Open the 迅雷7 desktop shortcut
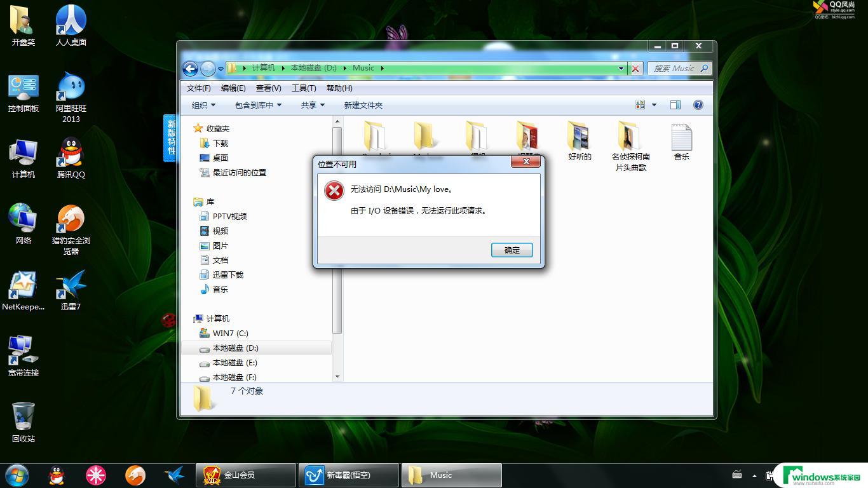This screenshot has height=488, width=868. tap(71, 291)
